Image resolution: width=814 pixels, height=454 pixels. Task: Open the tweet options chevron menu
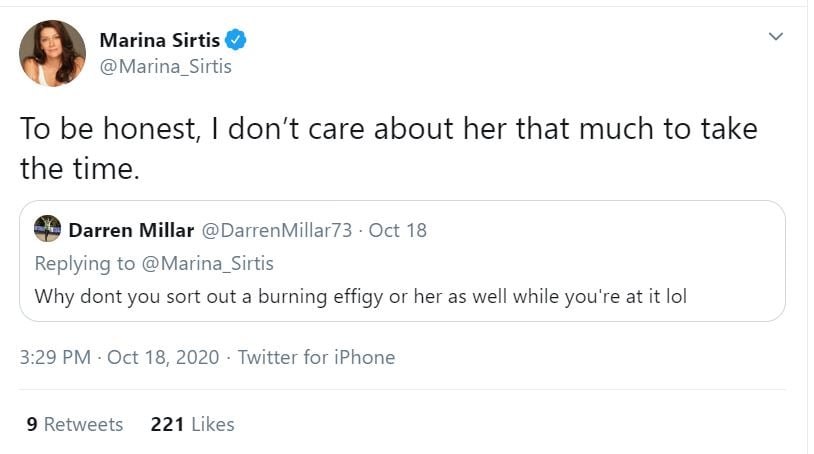click(774, 37)
